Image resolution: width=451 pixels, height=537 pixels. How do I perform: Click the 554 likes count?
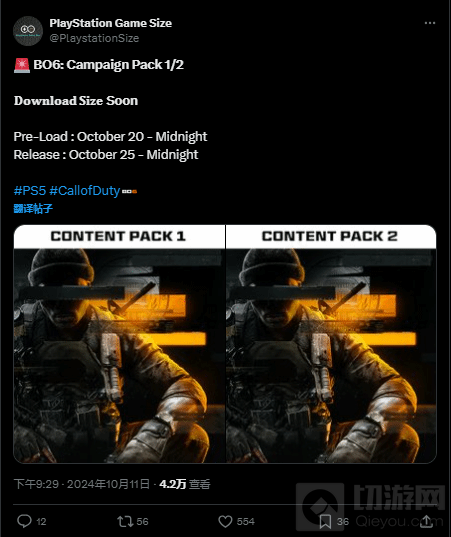246,522
